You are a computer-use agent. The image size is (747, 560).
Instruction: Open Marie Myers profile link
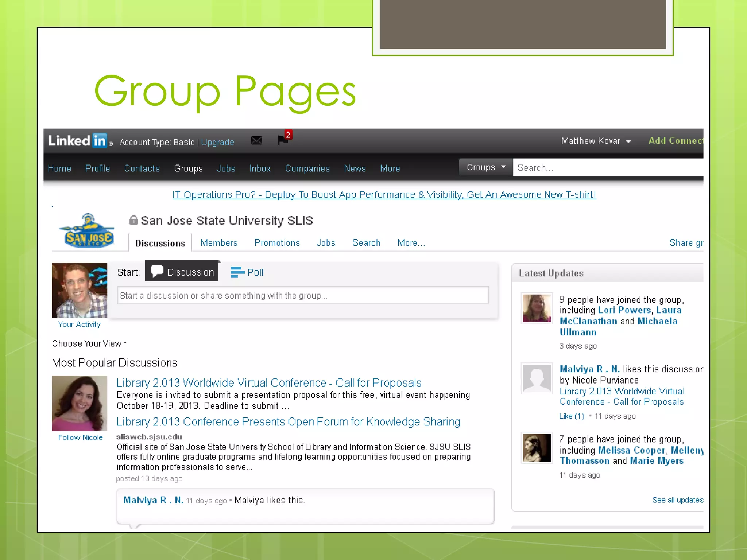tap(657, 461)
